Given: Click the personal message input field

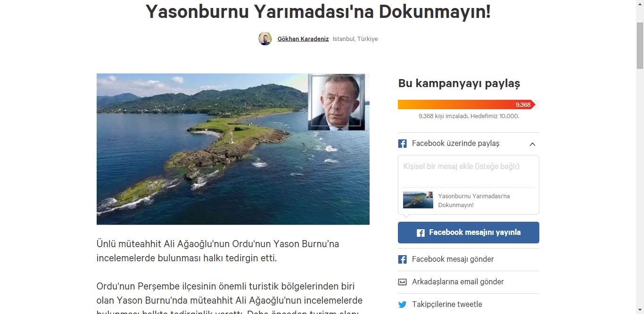Looking at the screenshot, I should 469,171.
